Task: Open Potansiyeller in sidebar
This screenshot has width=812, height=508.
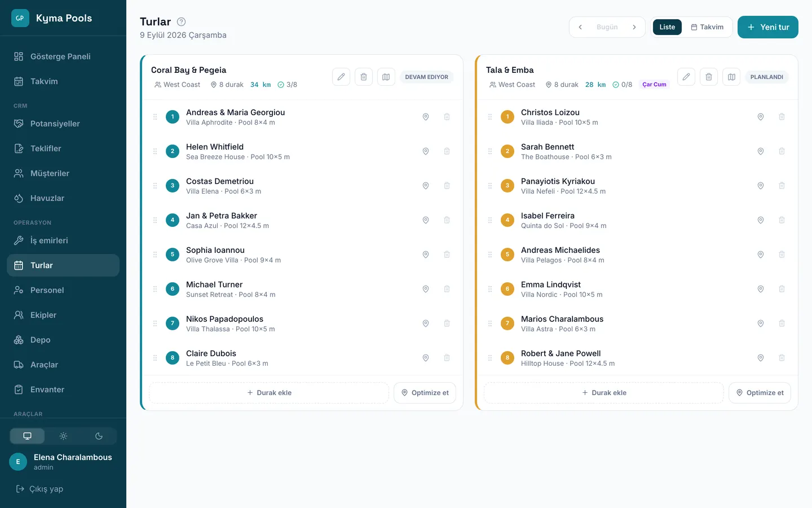Action: (x=63, y=124)
